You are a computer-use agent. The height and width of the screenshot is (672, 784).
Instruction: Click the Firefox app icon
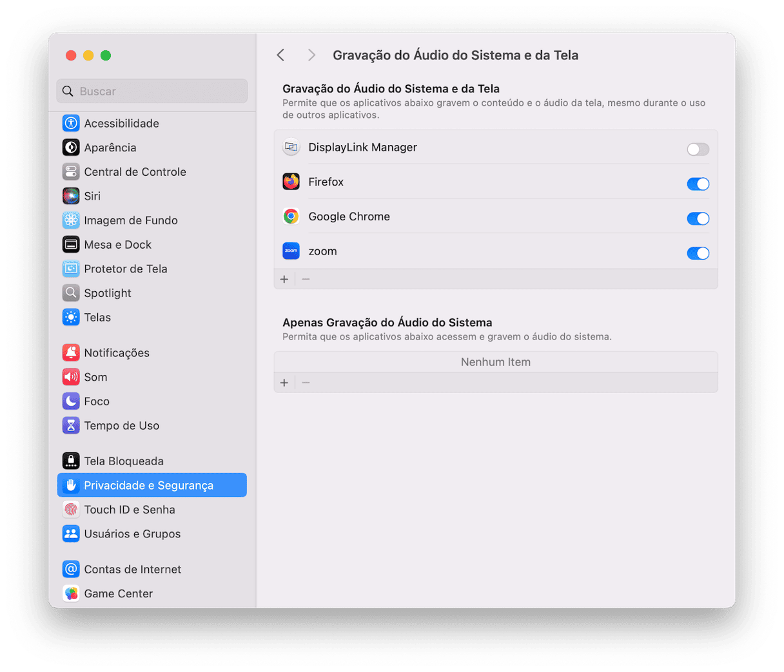[x=291, y=182]
